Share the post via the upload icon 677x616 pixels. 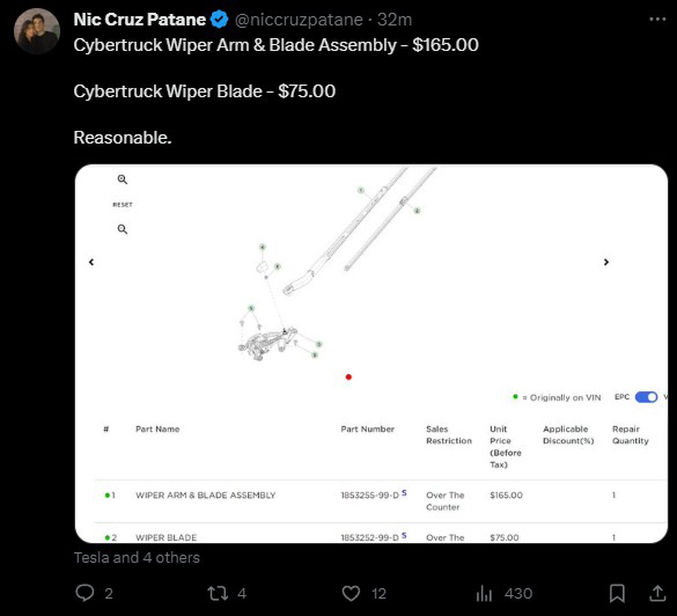pyautogui.click(x=658, y=593)
